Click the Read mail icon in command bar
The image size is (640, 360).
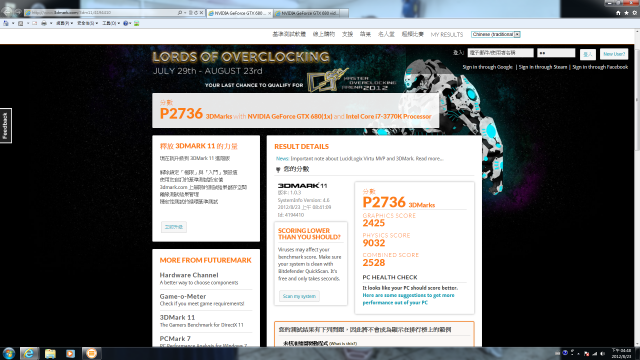coord(35,23)
